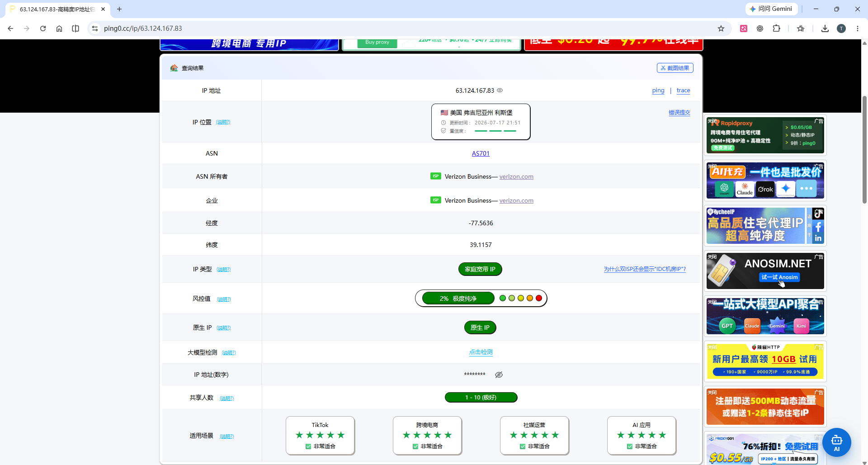Open the ping link
The width and height of the screenshot is (868, 465).
tap(658, 90)
